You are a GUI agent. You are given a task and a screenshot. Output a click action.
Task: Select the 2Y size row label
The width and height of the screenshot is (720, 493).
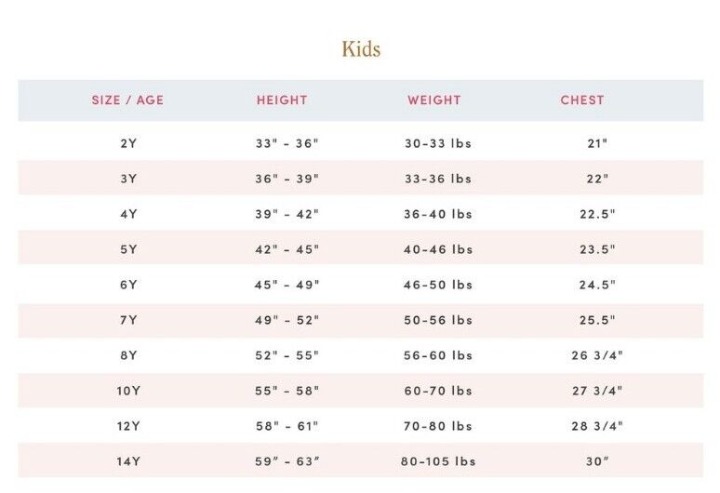pos(129,144)
